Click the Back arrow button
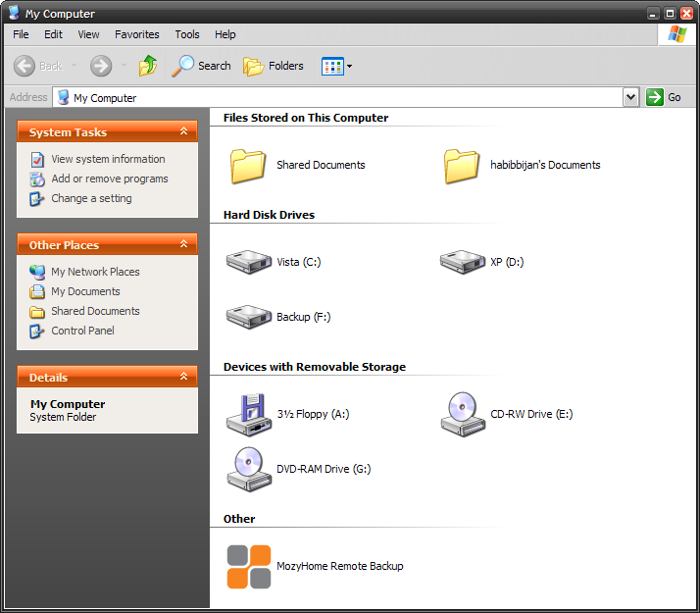 25,66
